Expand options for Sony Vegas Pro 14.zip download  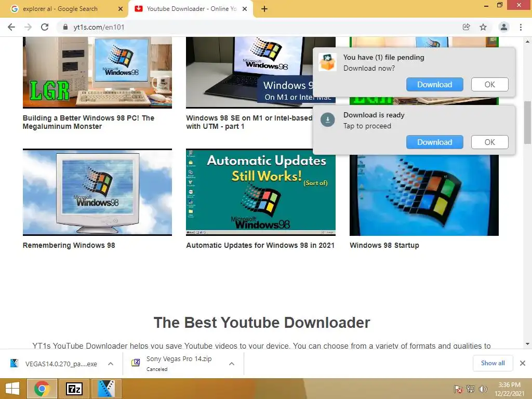pos(232,364)
